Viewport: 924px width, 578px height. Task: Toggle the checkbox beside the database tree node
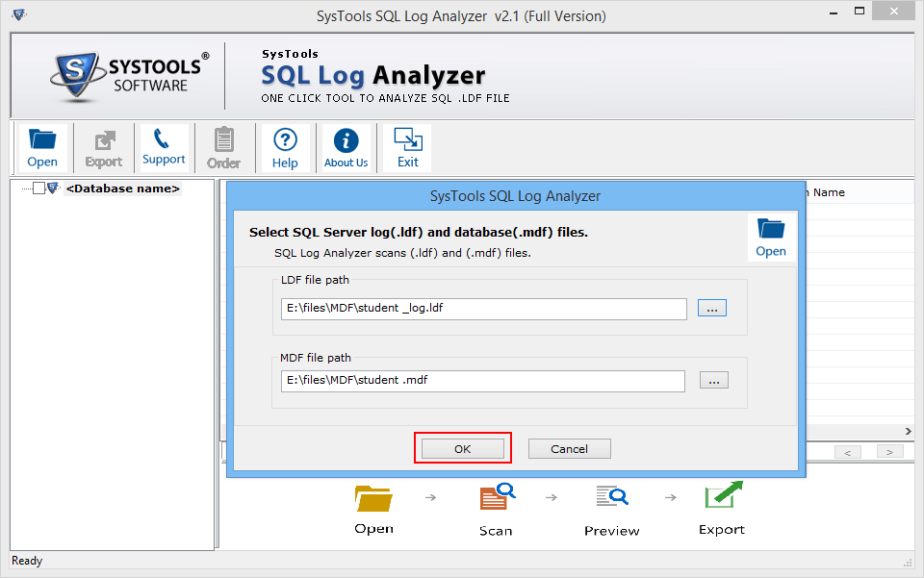38,188
